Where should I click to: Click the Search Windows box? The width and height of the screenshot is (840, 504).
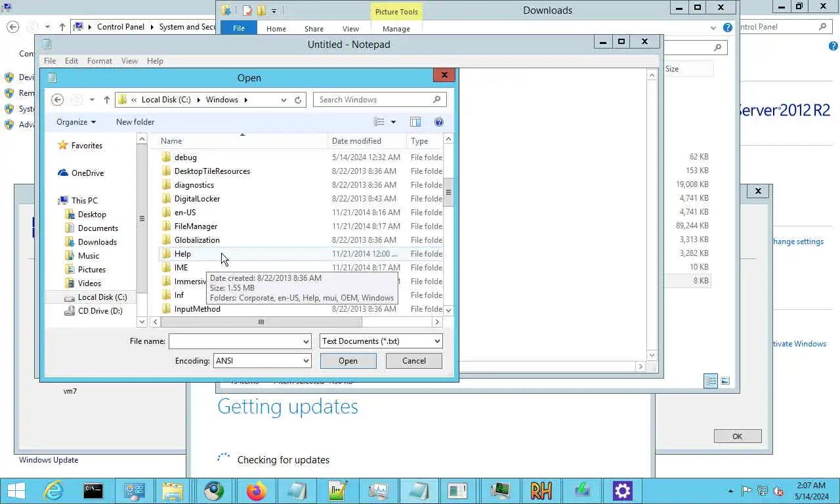[x=379, y=100]
